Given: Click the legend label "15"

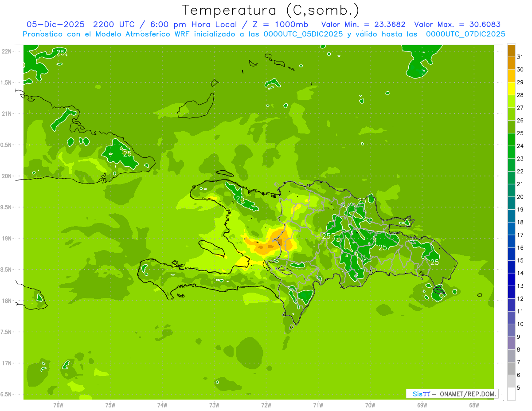Looking at the screenshot, I should tap(520, 260).
